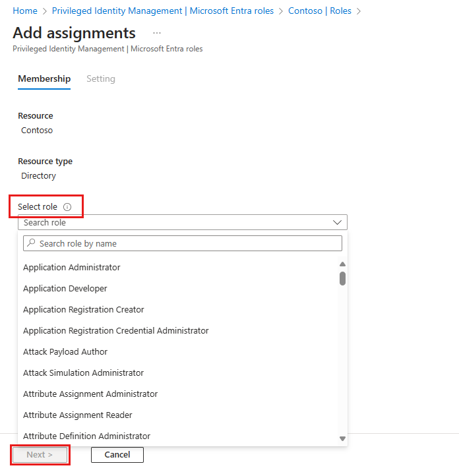Choose Application Developer from the list
Viewport: 459px width, 476px height.
[65, 289]
